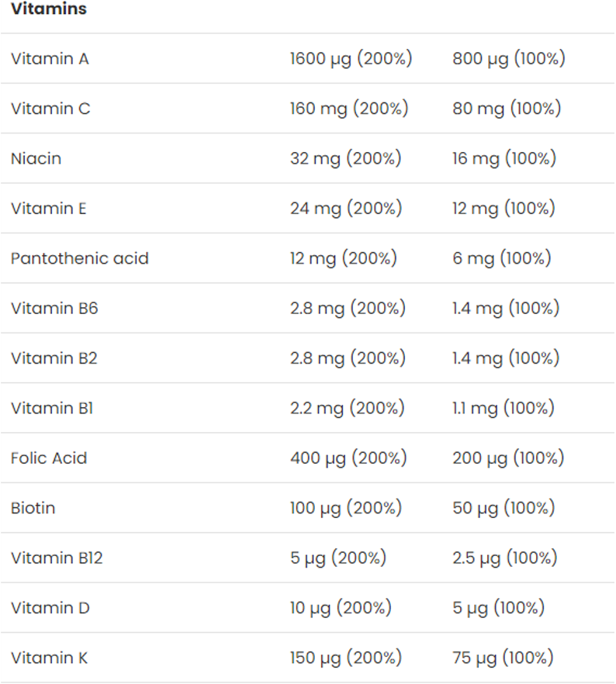Click the 1600 µg (200%) Vitamin A value
The image size is (616, 684).
pos(351,58)
